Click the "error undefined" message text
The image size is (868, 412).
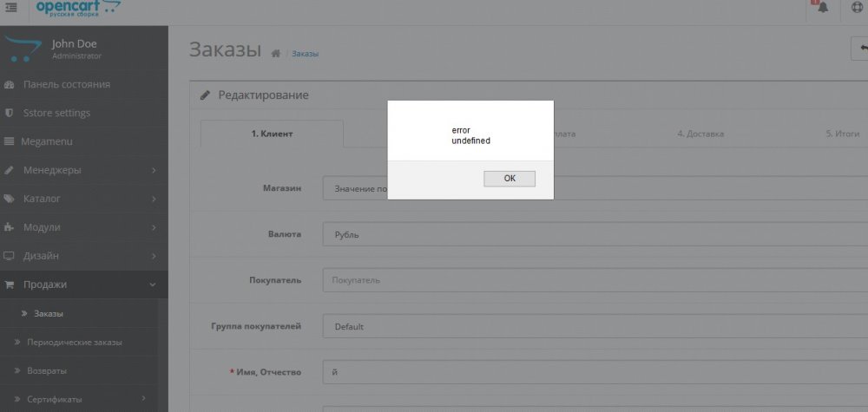[470, 135]
